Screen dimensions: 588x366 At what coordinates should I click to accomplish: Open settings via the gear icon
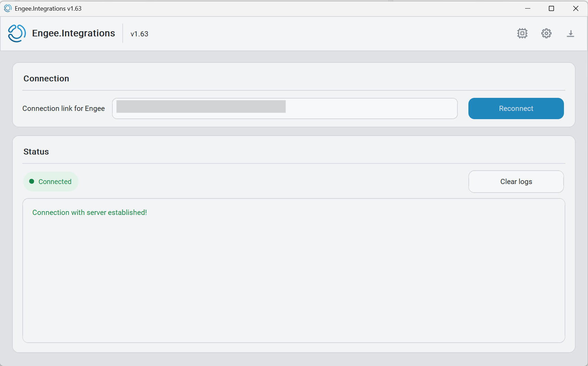point(546,33)
